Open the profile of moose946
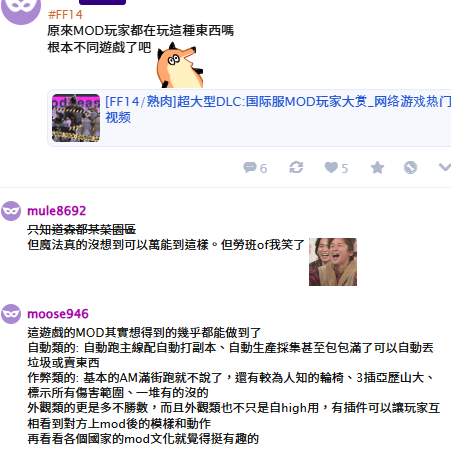 tap(58, 314)
